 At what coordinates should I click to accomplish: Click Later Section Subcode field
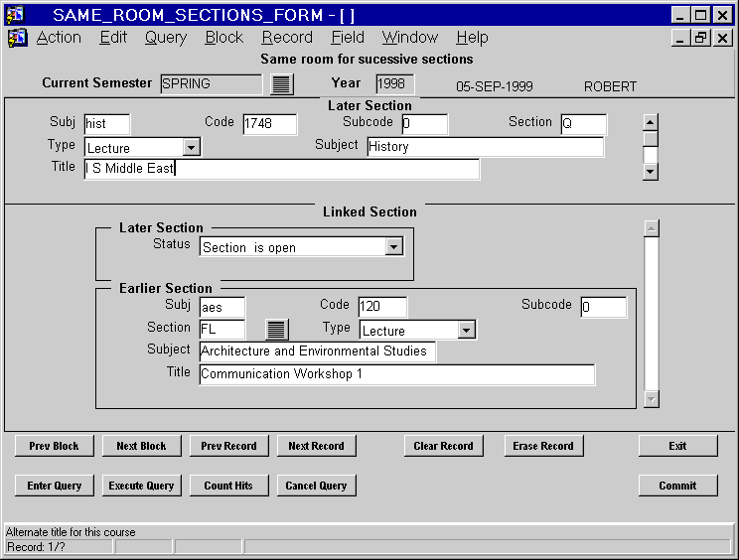[425, 124]
